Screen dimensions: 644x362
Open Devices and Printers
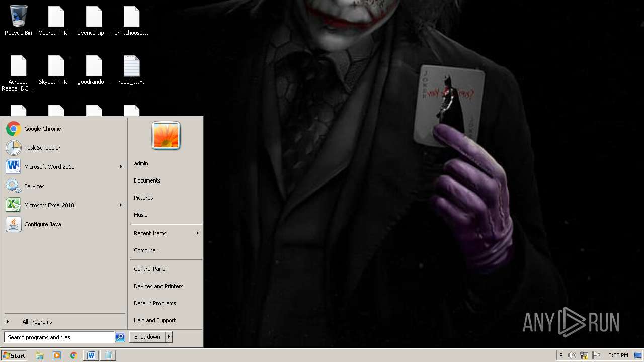coord(166,286)
